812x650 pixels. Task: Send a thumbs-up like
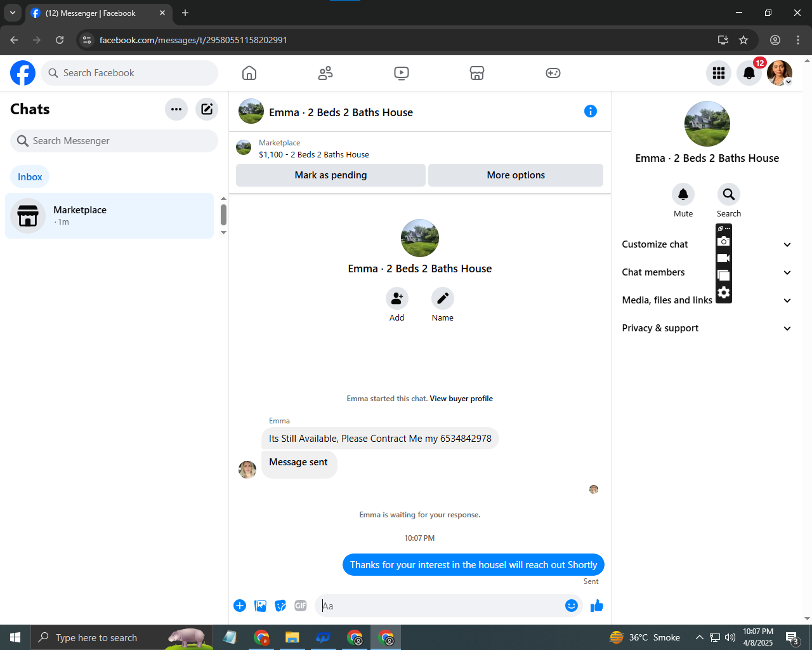coord(597,606)
